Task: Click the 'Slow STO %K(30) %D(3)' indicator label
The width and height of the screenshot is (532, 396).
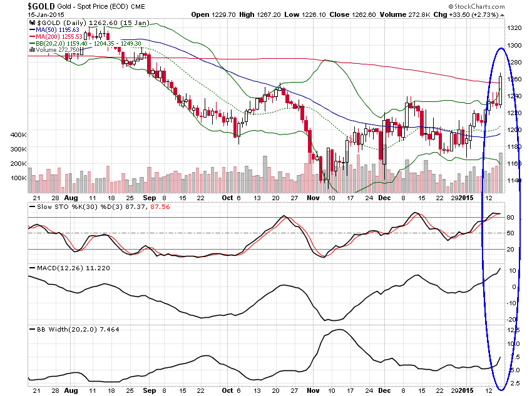Action: pos(79,207)
